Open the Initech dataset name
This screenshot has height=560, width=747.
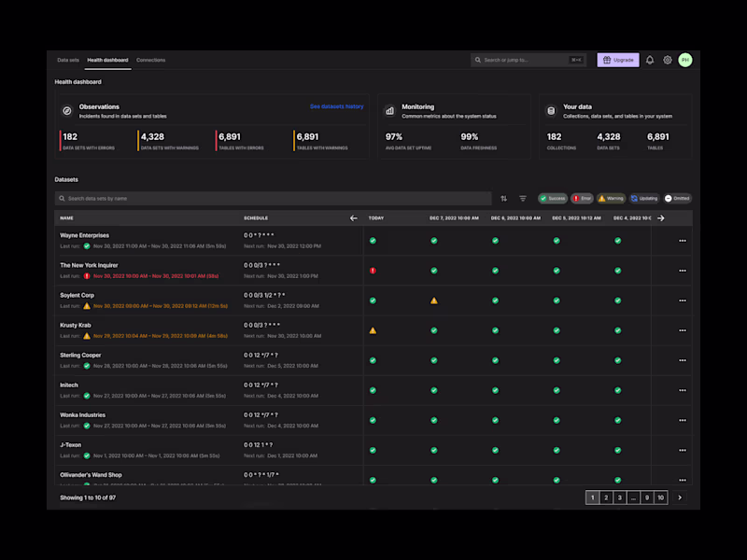point(69,385)
